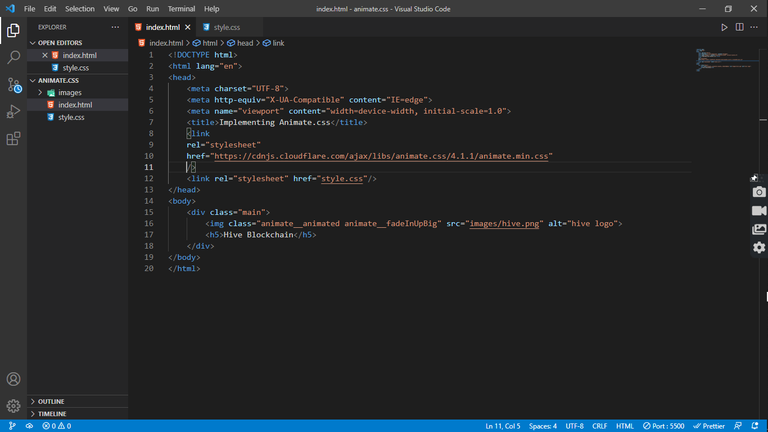The width and height of the screenshot is (768, 432).
Task: Click the remote cloud icon in status bar
Action: point(29,426)
